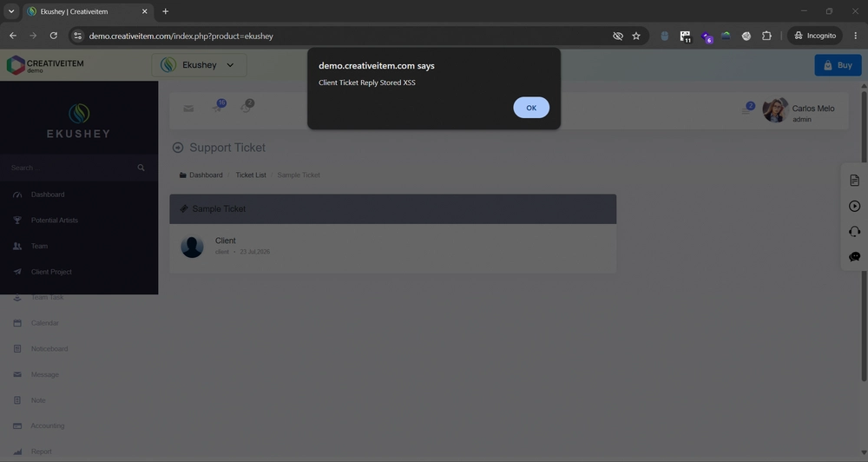868x462 pixels.
Task: Open Message in the sidebar
Action: (x=44, y=374)
